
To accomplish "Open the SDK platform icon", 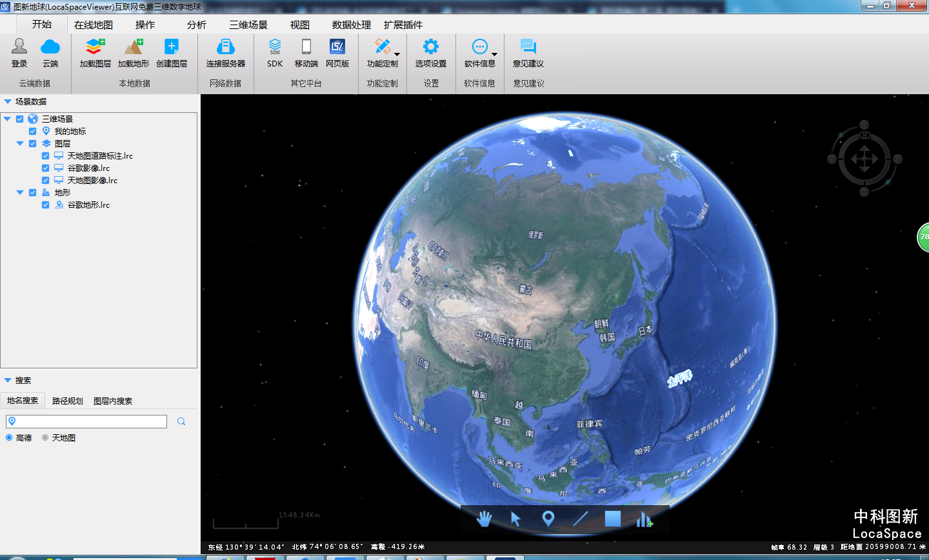I will (275, 46).
